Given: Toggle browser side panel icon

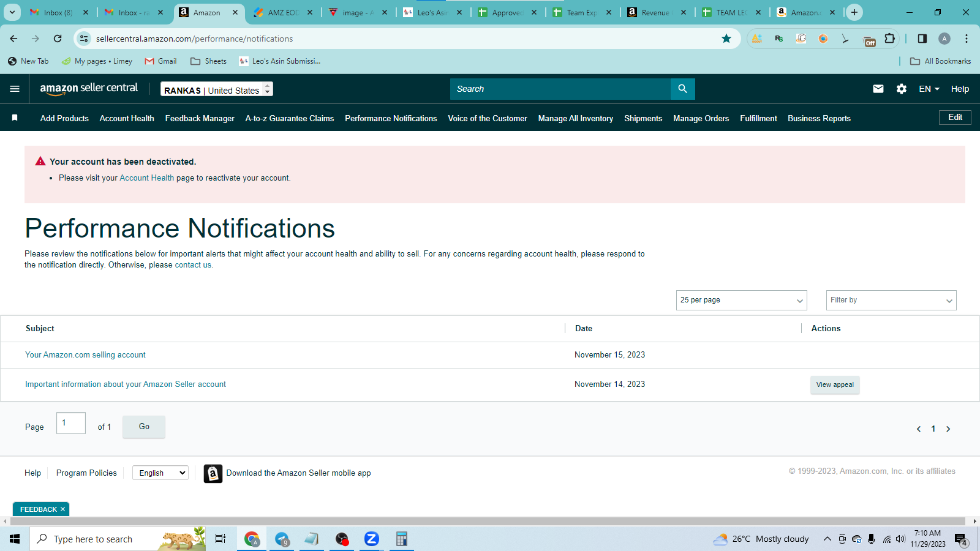Looking at the screenshot, I should [x=922, y=39].
